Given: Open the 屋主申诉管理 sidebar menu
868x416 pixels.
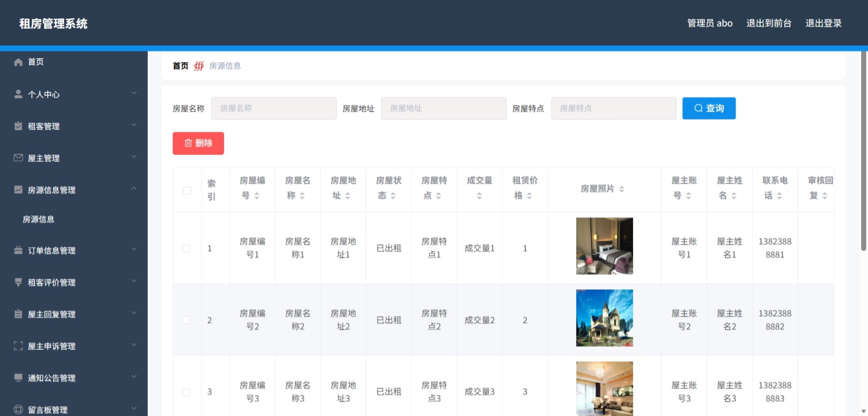Looking at the screenshot, I should click(74, 346).
